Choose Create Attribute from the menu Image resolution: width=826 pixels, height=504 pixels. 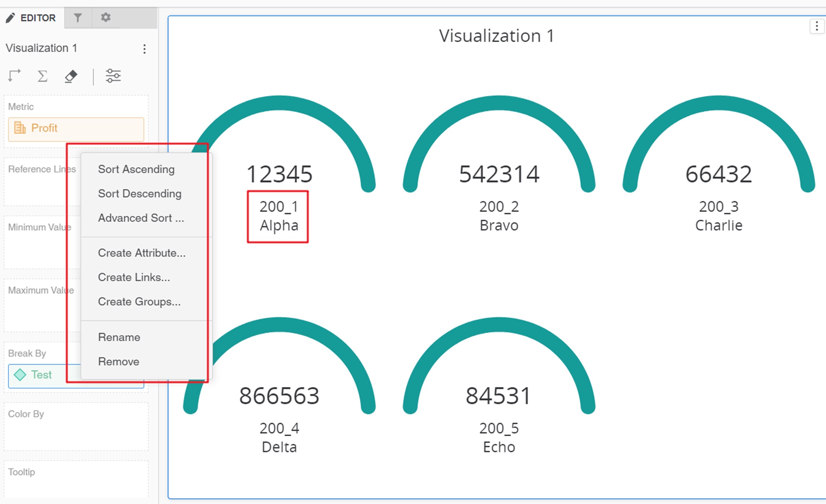[141, 253]
